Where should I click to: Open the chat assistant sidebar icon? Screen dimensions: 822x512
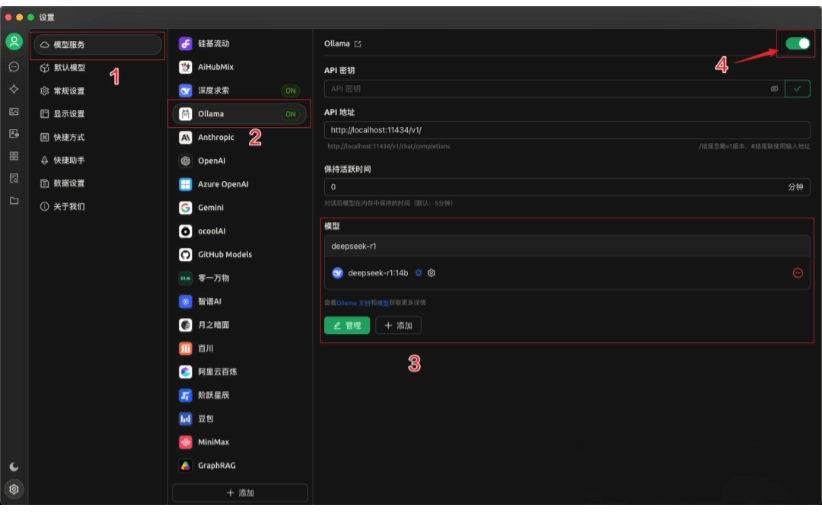point(14,67)
